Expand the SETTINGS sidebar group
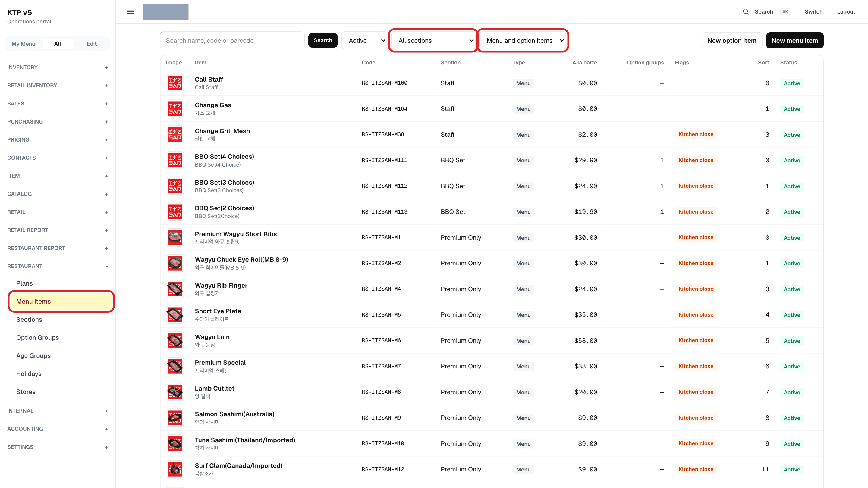Viewport: 868px width, 488px height. pyautogui.click(x=58, y=447)
